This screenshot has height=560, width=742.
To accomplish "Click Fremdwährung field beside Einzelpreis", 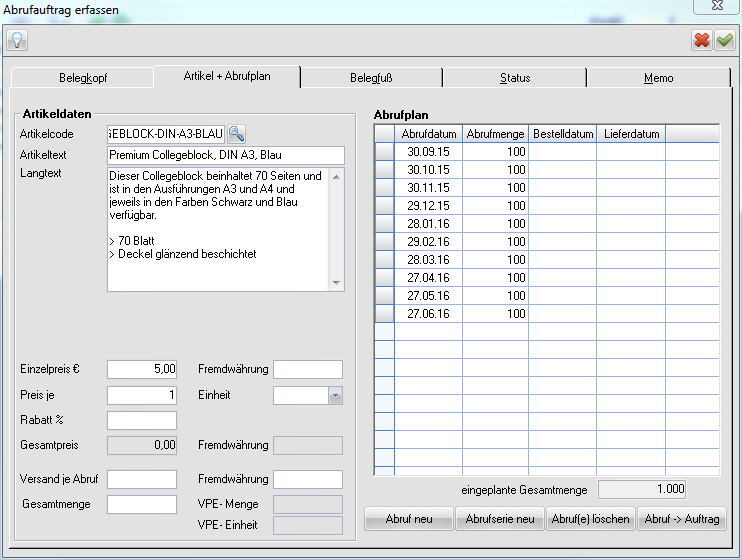I will (x=308, y=369).
